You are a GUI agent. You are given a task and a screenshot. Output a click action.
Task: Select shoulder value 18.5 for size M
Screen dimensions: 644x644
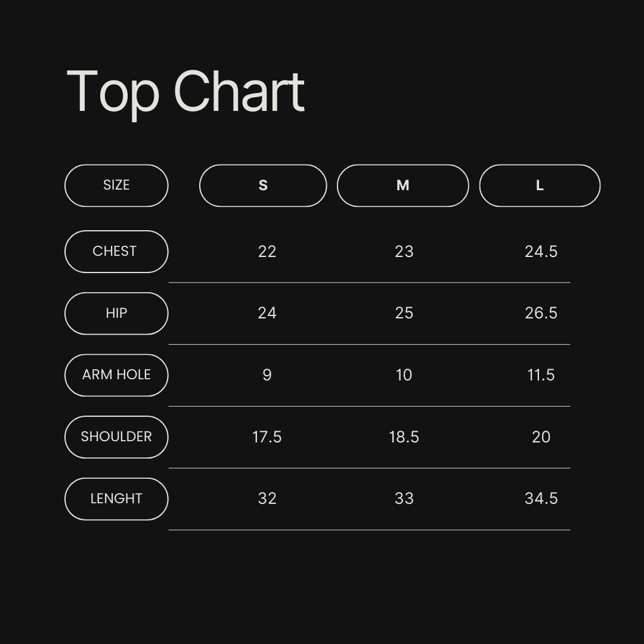(404, 437)
